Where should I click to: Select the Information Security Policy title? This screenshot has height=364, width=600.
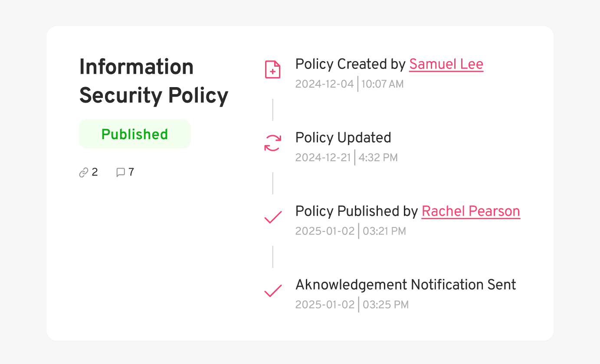tap(154, 81)
